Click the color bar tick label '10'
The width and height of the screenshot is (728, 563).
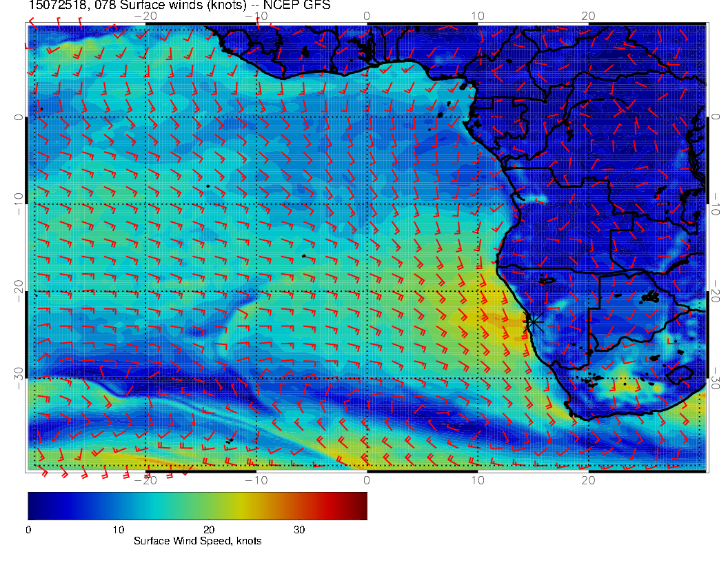(x=118, y=530)
